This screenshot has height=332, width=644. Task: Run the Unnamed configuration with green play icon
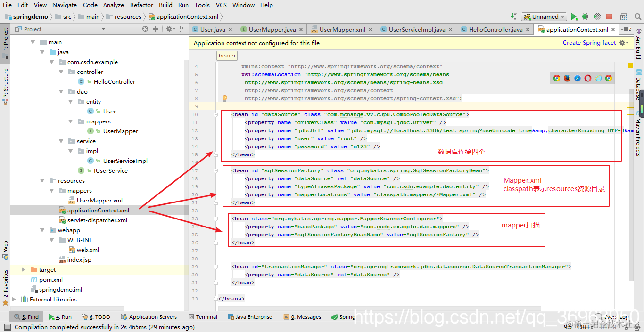[x=574, y=16]
